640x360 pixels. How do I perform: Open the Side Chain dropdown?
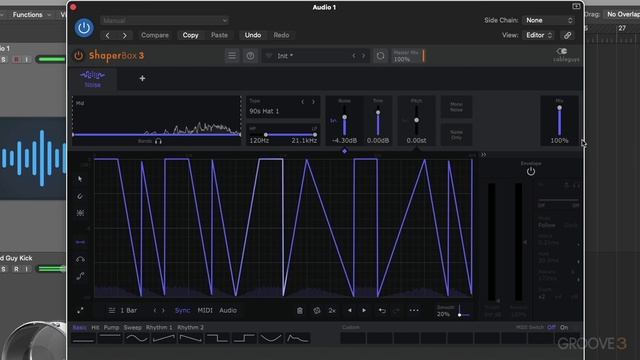(x=548, y=20)
